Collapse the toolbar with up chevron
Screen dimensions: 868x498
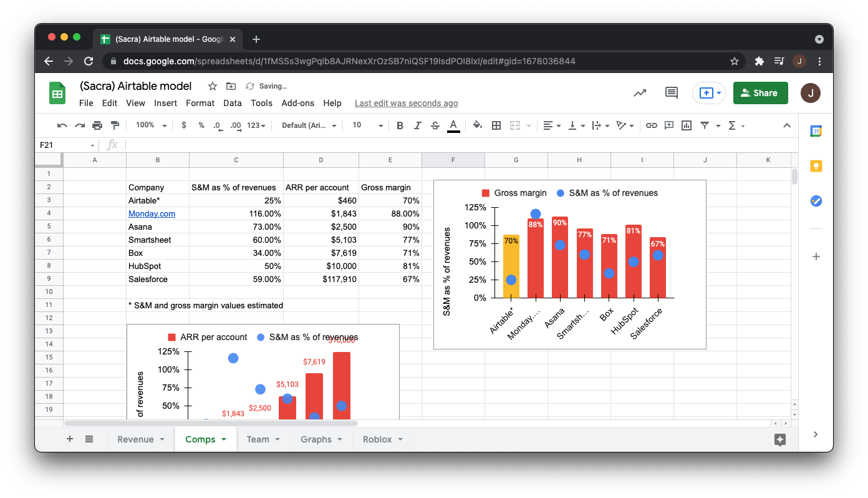[787, 125]
